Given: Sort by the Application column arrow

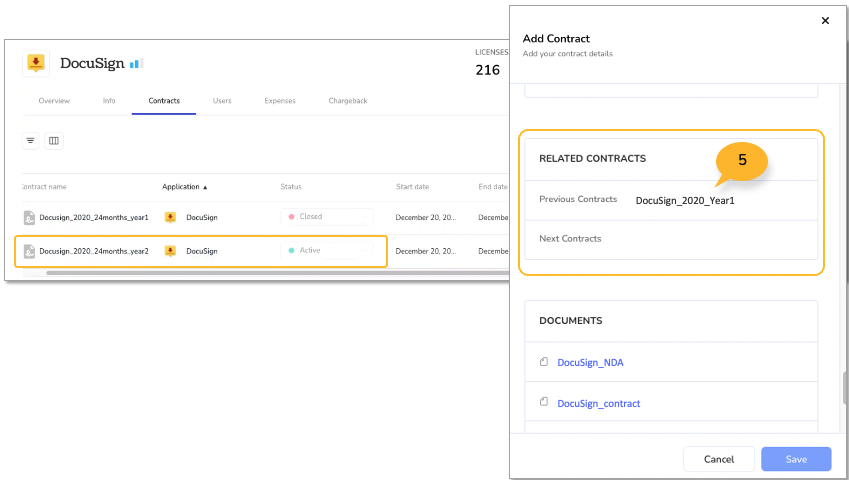Looking at the screenshot, I should 205,187.
